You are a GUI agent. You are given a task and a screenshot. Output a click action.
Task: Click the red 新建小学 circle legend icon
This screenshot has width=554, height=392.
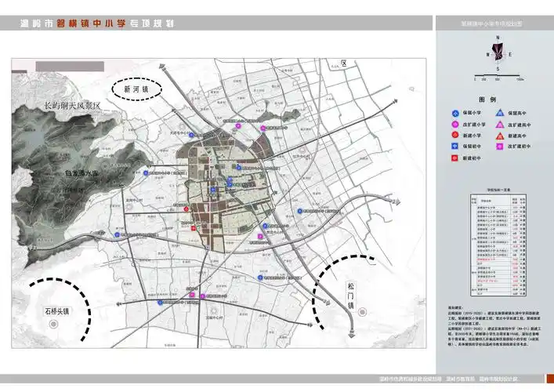point(455,135)
